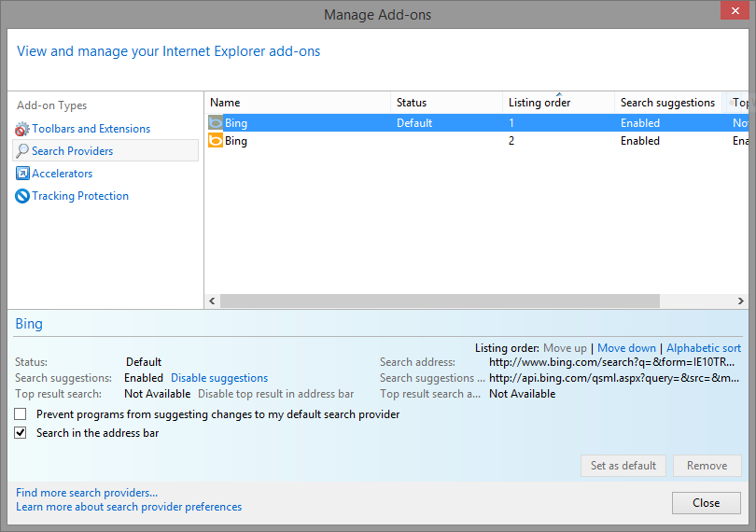Click listing order value 2

tap(511, 141)
